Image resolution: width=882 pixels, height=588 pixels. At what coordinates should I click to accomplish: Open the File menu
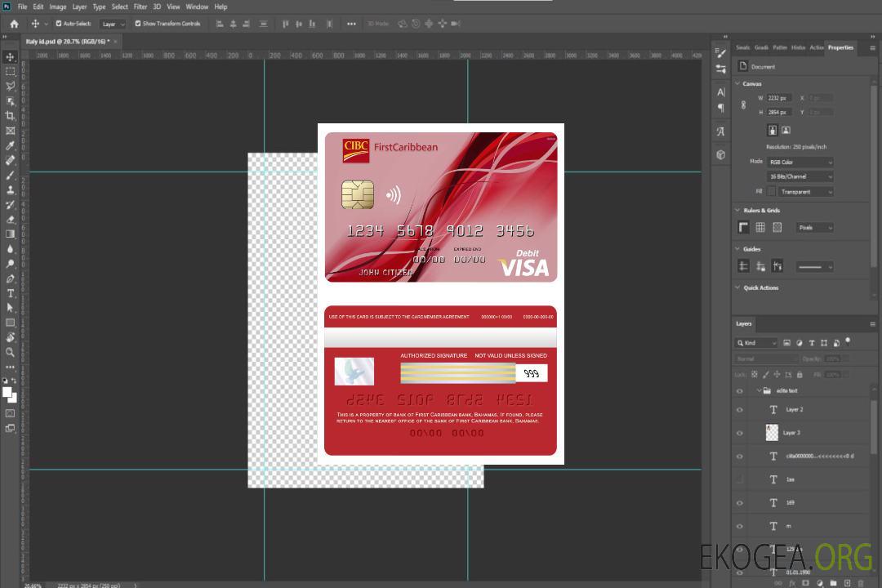click(x=23, y=7)
